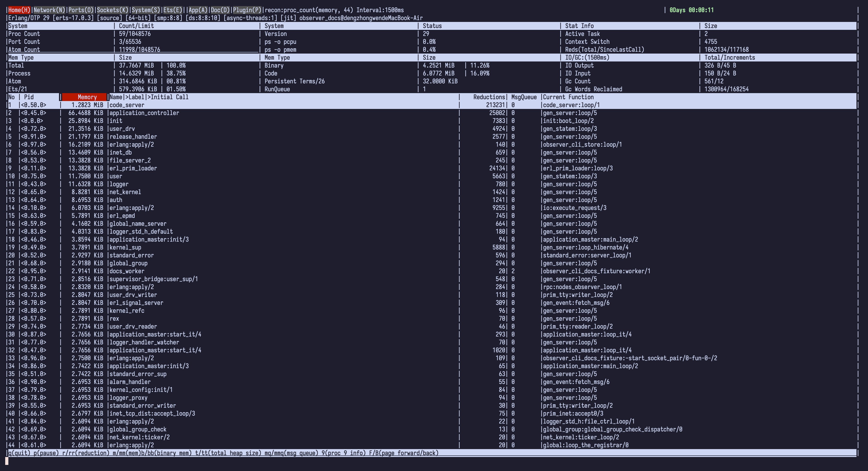Click rpc:nodes_observer_loop/1 current function
Screen dimensions: 868x471
(582, 287)
